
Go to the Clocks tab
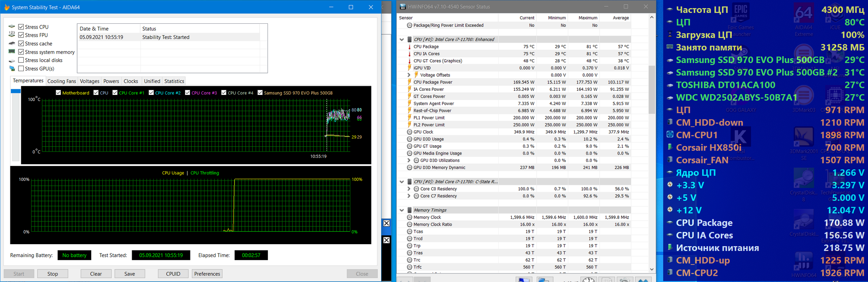tap(131, 81)
